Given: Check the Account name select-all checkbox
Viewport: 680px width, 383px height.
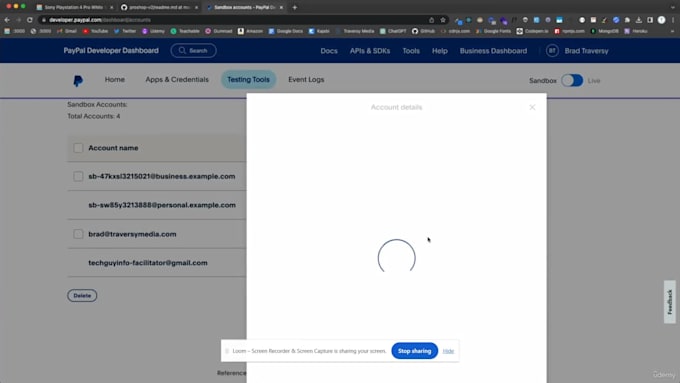Looking at the screenshot, I should coord(78,148).
